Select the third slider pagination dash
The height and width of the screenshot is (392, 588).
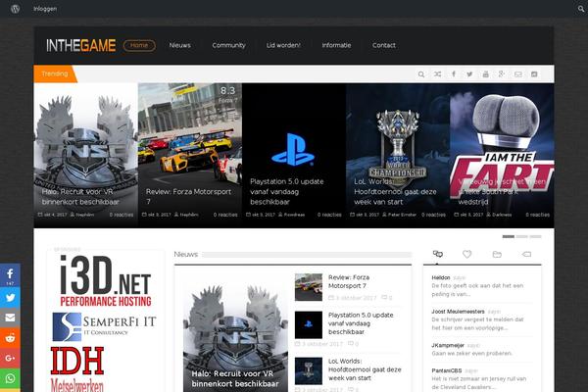tap(535, 237)
